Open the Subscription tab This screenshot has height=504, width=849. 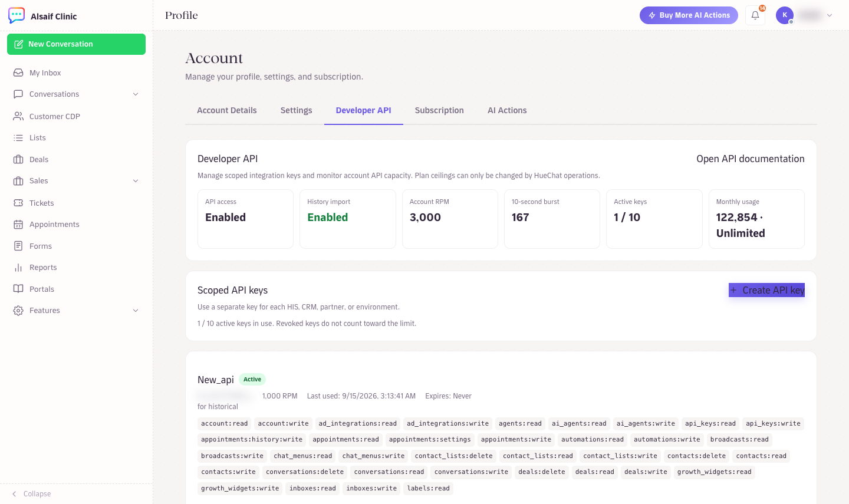click(439, 110)
